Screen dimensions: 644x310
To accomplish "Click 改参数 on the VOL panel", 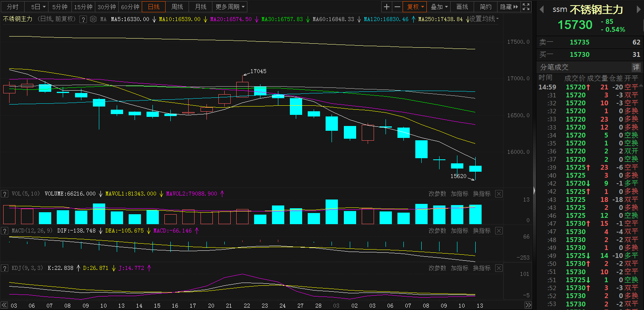I will [x=437, y=194].
